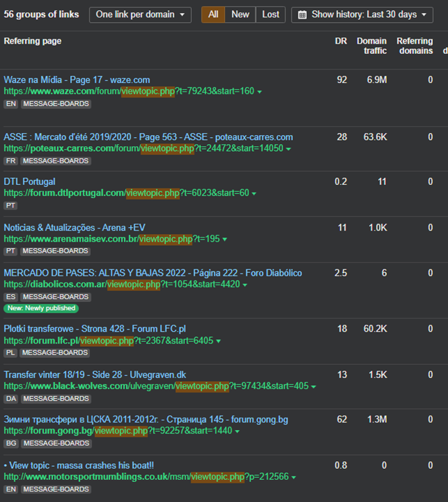Open ASSE : Mercato d'été 2019/2020 link

pyautogui.click(x=148, y=137)
